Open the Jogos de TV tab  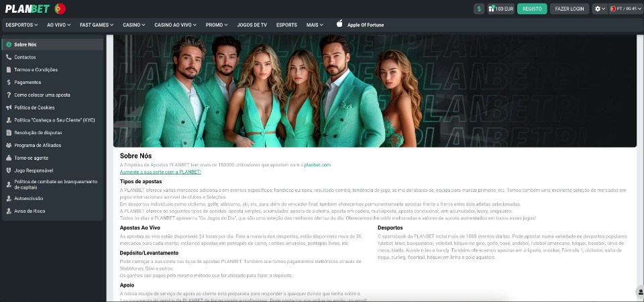252,25
